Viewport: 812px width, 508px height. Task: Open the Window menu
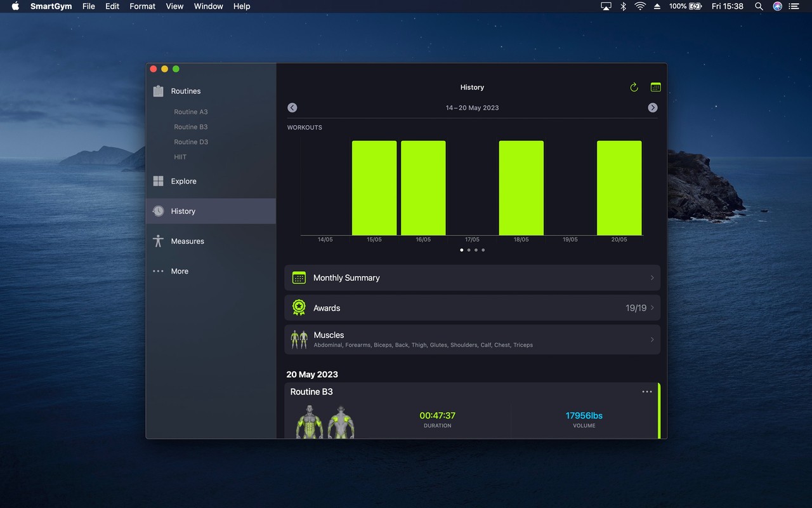click(x=209, y=6)
